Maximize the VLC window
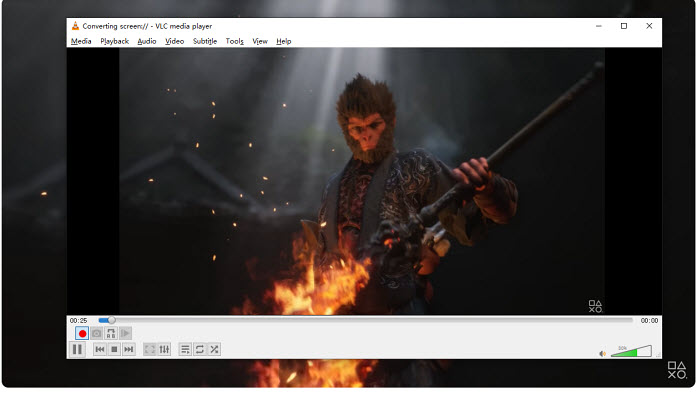 click(x=624, y=26)
